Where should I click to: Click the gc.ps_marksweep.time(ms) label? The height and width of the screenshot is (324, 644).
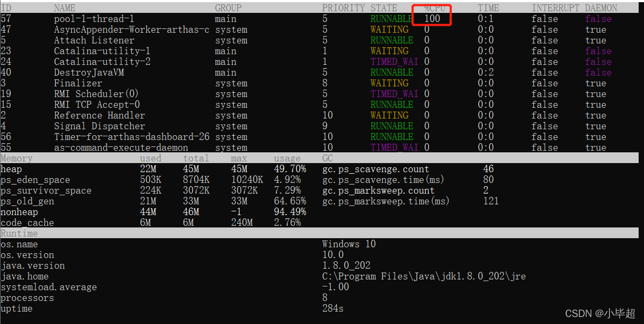pyautogui.click(x=387, y=201)
